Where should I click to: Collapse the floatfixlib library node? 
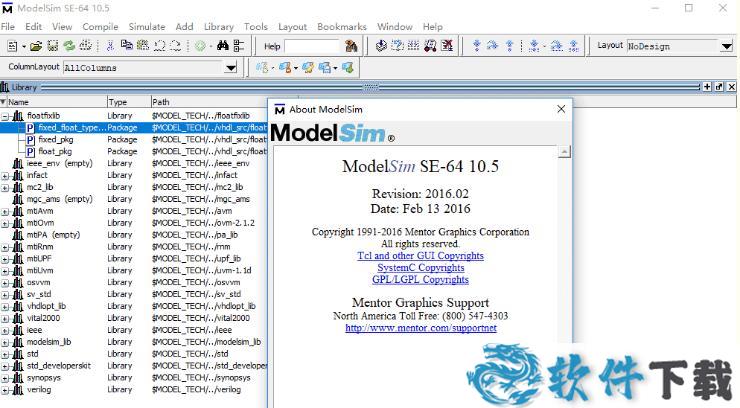click(5, 116)
